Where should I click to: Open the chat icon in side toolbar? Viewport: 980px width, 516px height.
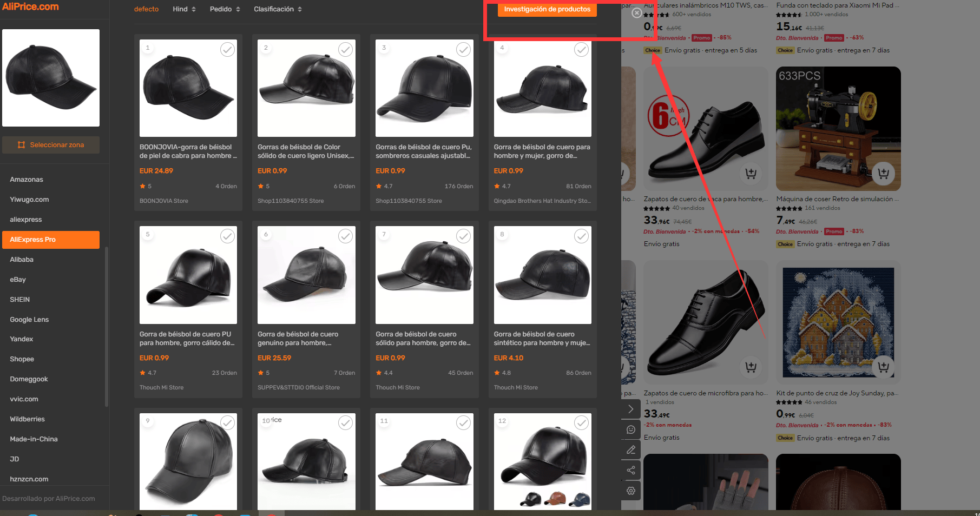(x=631, y=429)
